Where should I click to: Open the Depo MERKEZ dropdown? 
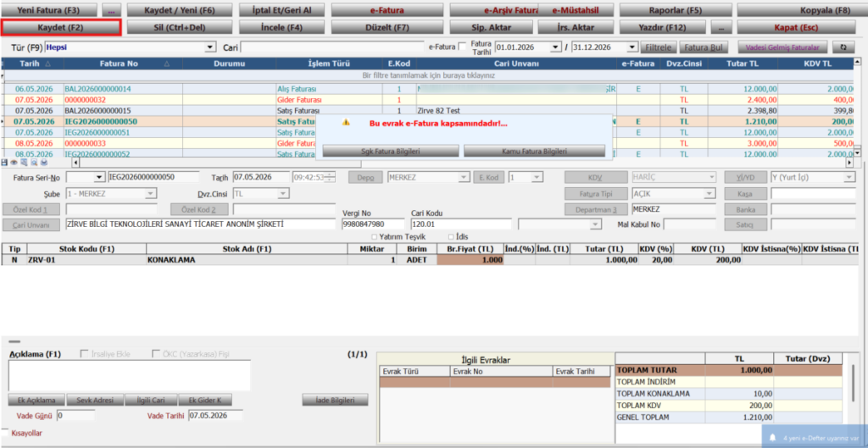coord(464,177)
